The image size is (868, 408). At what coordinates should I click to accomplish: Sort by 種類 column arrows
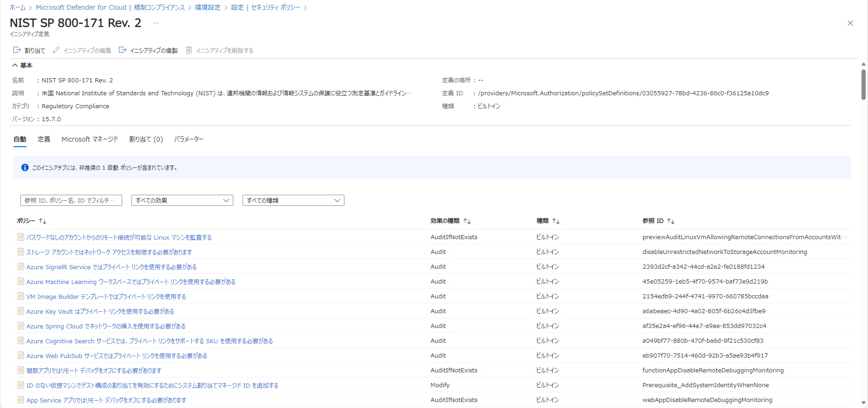[x=556, y=221]
